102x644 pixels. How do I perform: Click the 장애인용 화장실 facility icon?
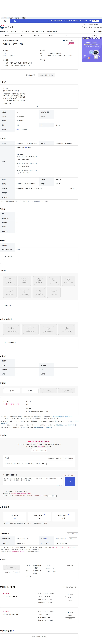(48, 330)
